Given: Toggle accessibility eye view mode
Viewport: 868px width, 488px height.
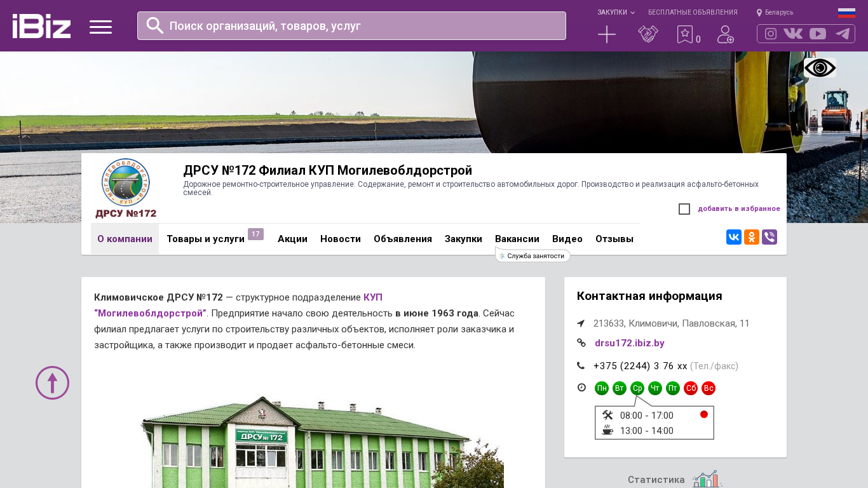Looking at the screenshot, I should 820,68.
